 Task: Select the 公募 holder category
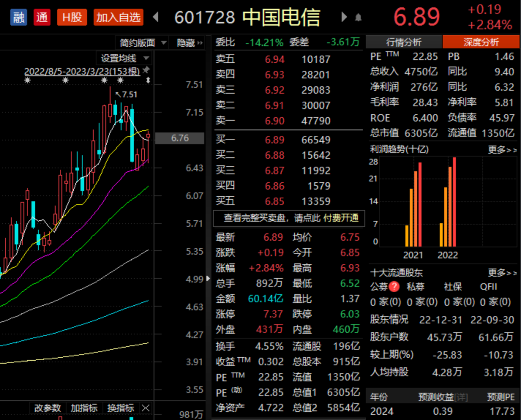pos(379,287)
